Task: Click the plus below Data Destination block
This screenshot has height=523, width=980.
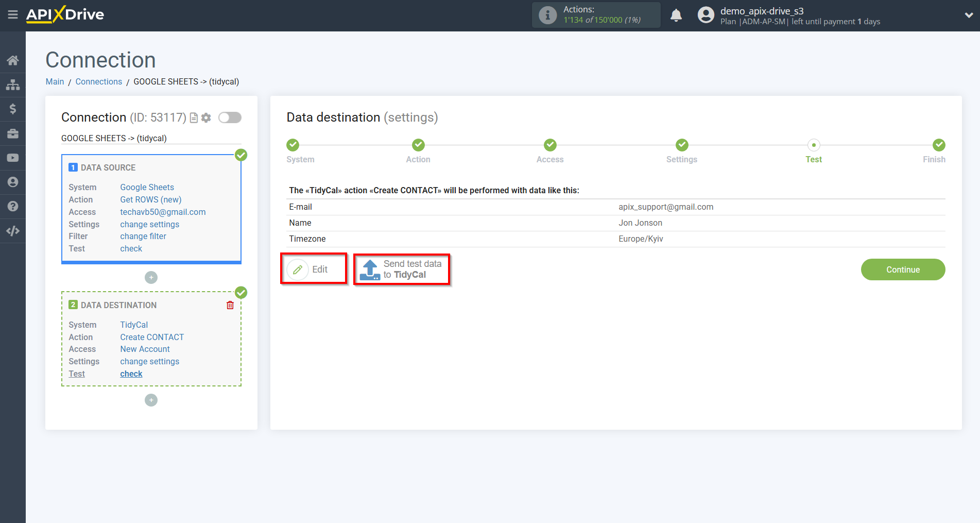Action: (151, 400)
